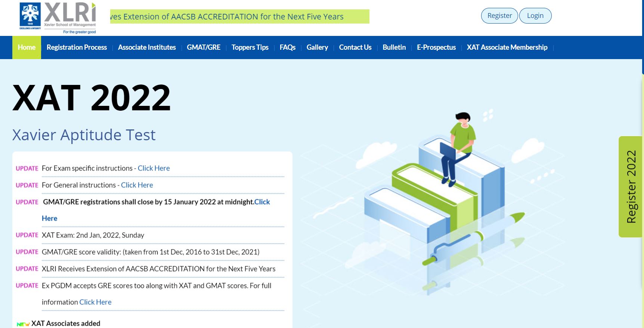This screenshot has height=328, width=644.
Task: Open Associate Institutes menu item
Action: pos(147,47)
